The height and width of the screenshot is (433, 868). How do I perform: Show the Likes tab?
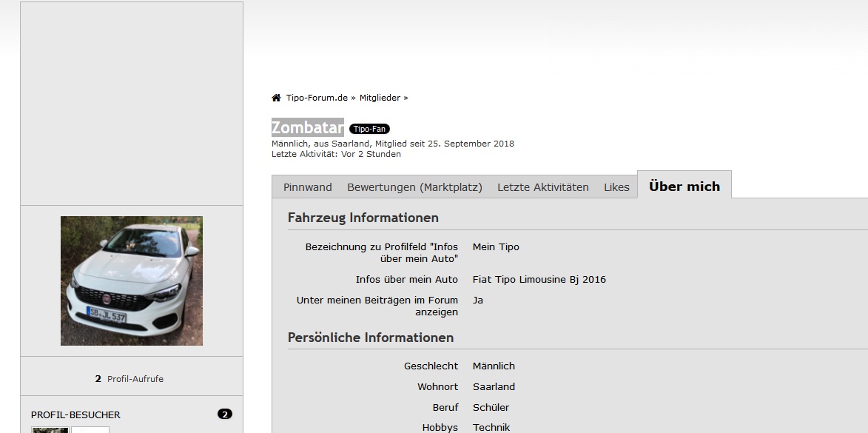click(x=616, y=187)
